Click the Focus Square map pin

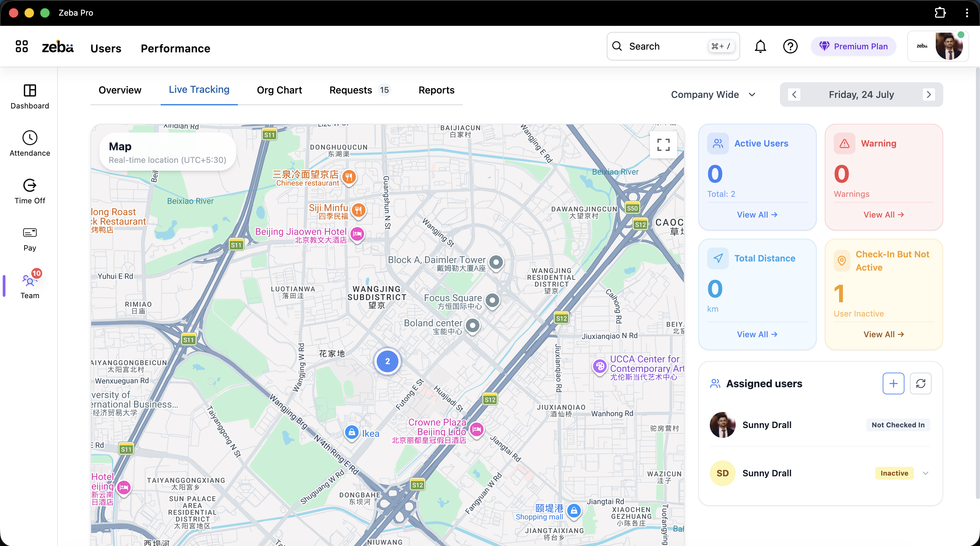(492, 301)
